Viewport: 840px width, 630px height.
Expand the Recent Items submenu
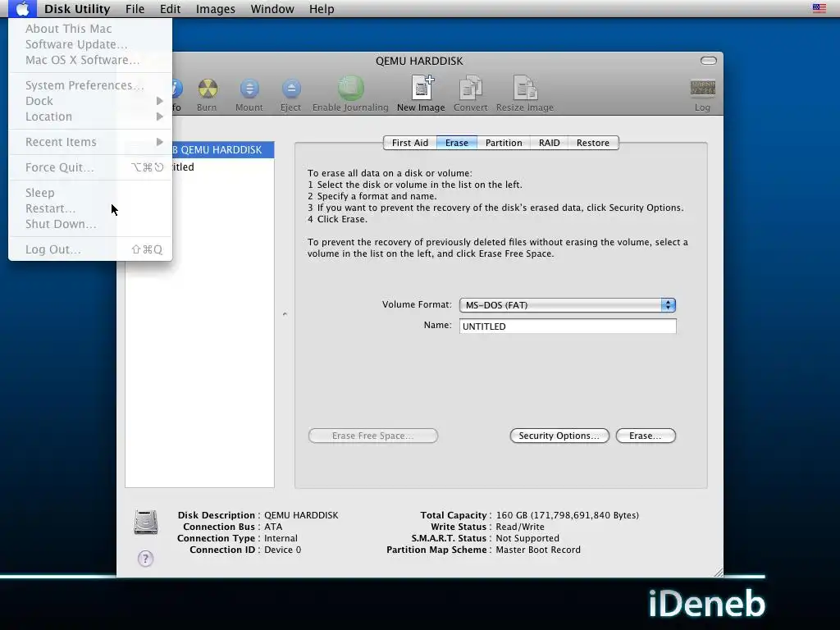(90, 142)
